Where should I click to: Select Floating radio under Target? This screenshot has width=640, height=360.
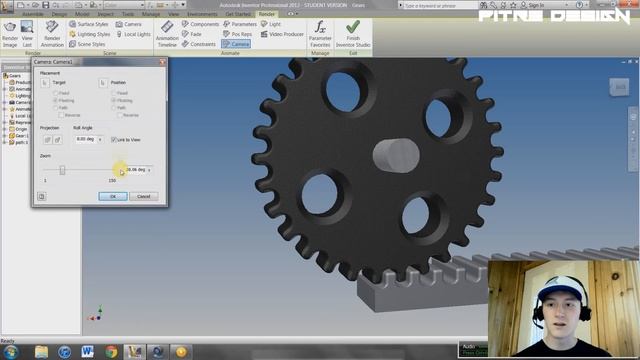(56, 100)
